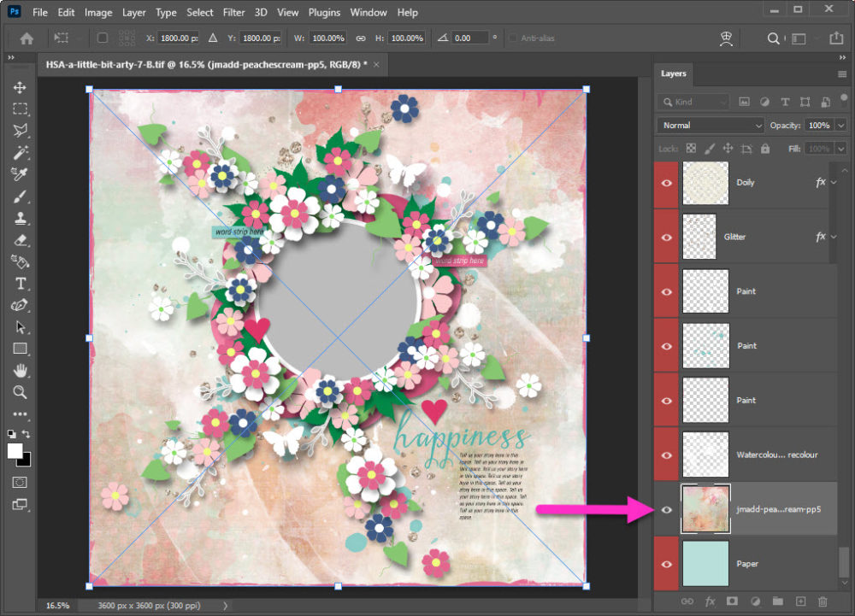Viewport: 855px width, 616px height.
Task: Create a new layer
Action: [x=800, y=601]
